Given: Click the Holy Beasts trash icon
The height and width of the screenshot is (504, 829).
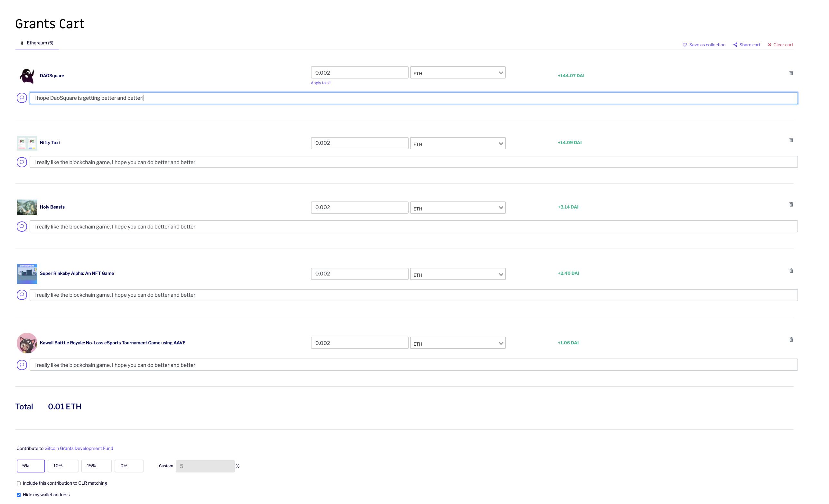Looking at the screenshot, I should click(791, 204).
